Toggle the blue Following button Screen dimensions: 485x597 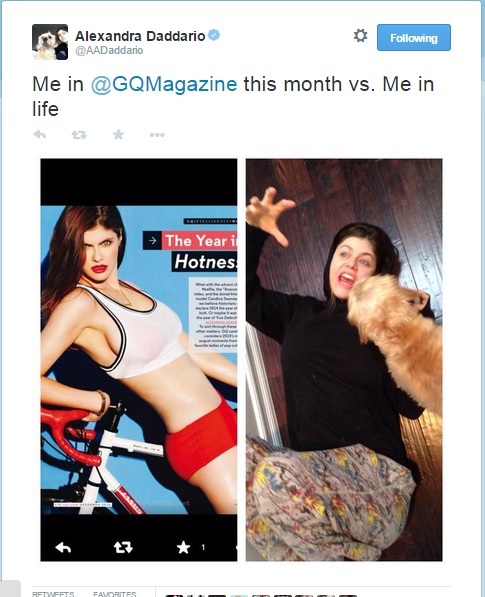[x=414, y=37]
